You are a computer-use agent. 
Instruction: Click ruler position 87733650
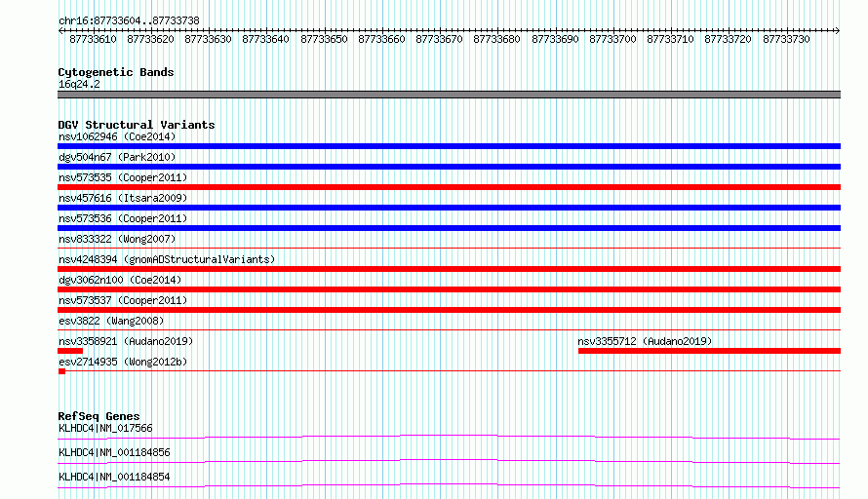click(324, 39)
